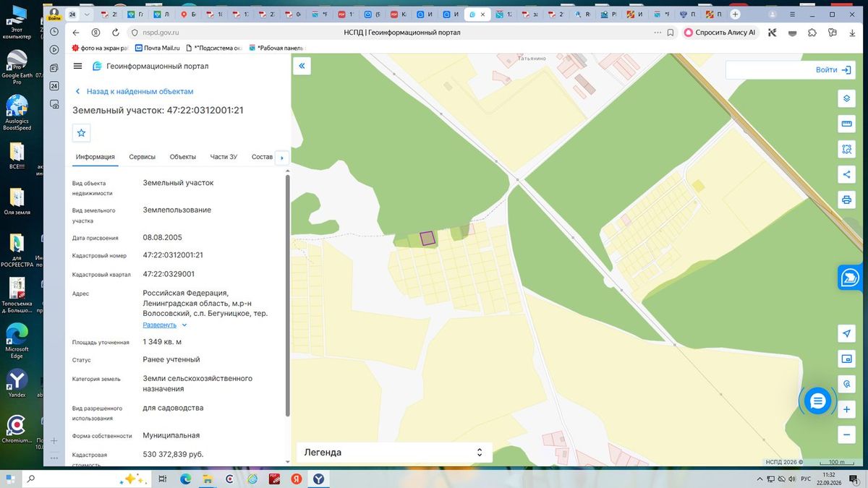Switch to the Части ЗУ tab
The height and width of the screenshot is (488, 868).
click(224, 157)
